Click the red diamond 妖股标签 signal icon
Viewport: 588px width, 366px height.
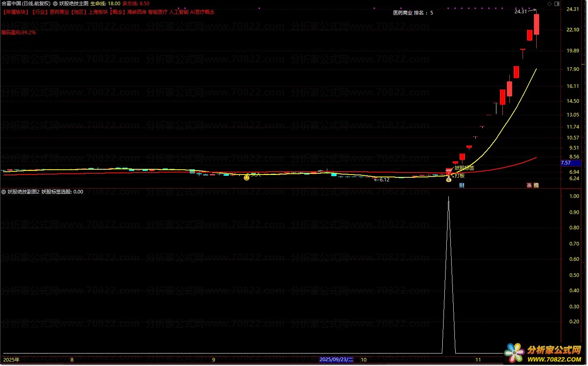(x=448, y=172)
